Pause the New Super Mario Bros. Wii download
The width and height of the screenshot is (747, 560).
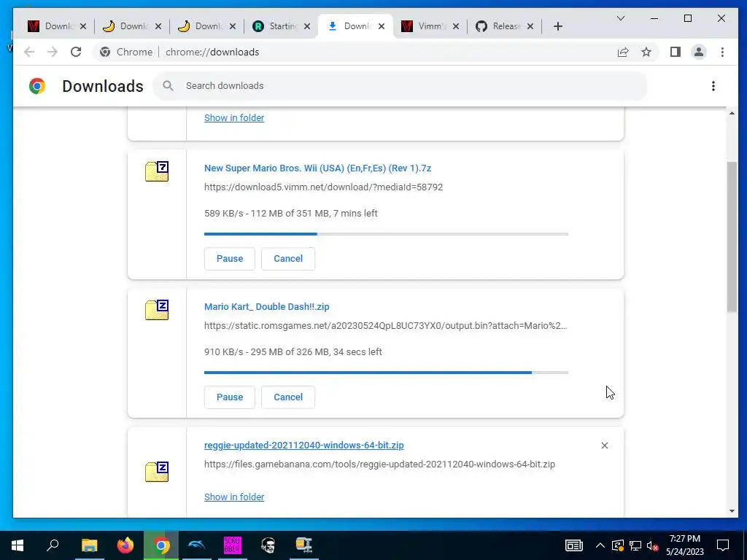click(230, 259)
